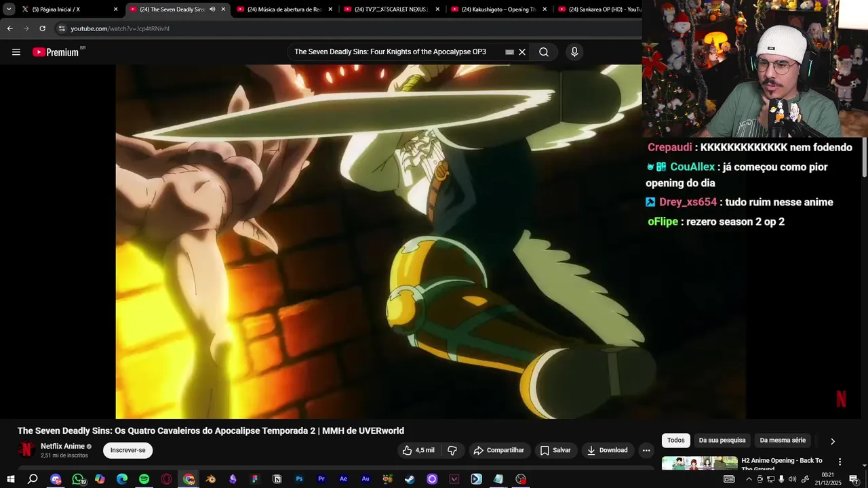This screenshot has height=488, width=868.
Task: Switch to Kakushigoto Opening tab
Action: tap(498, 9)
